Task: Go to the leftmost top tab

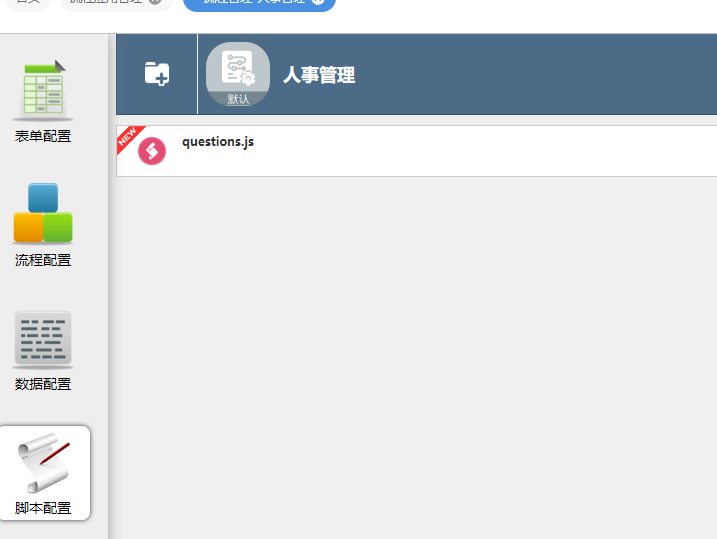Action: tap(28, 2)
